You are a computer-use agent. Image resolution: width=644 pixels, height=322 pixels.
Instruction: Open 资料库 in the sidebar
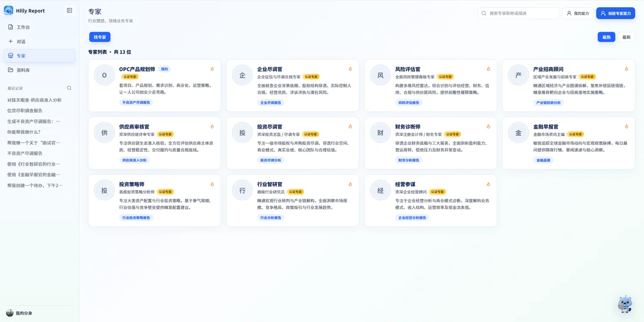coord(39,70)
